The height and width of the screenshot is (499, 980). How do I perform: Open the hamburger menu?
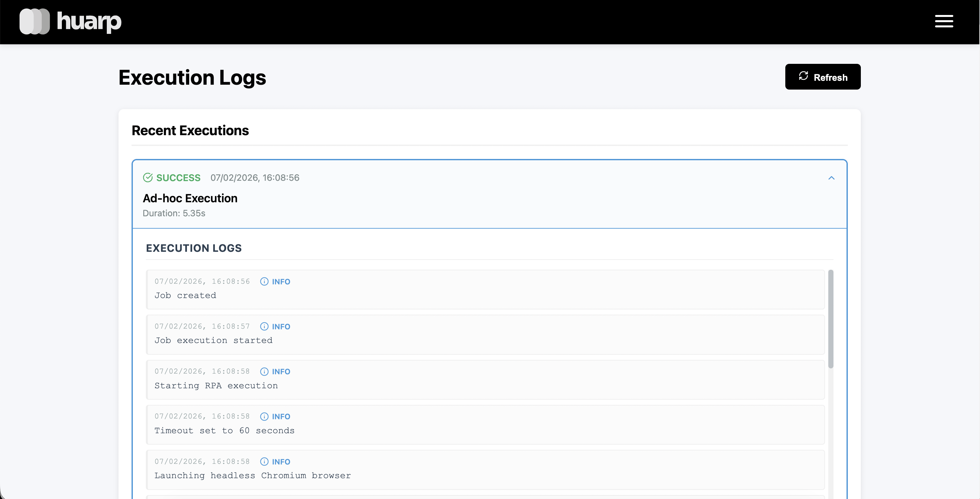point(944,21)
